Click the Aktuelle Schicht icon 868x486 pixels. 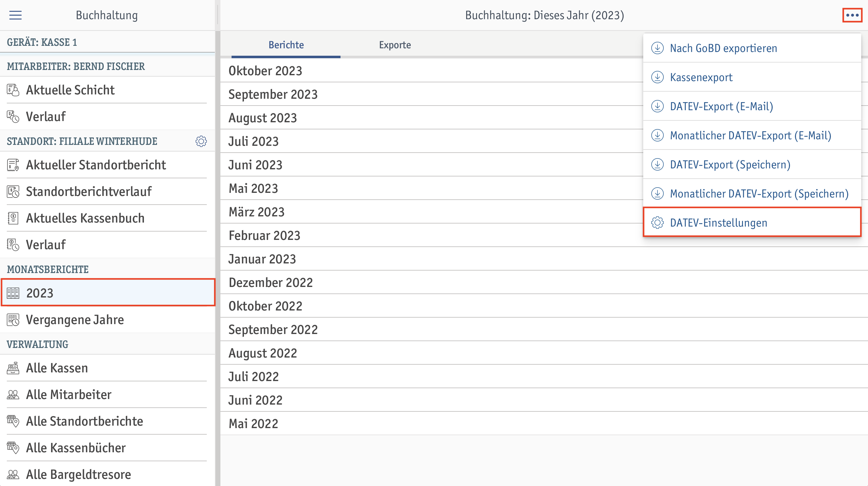point(13,90)
